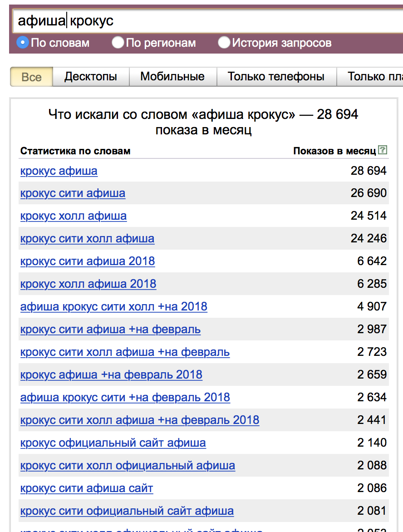Switch to the Десктопы tab

(x=91, y=77)
